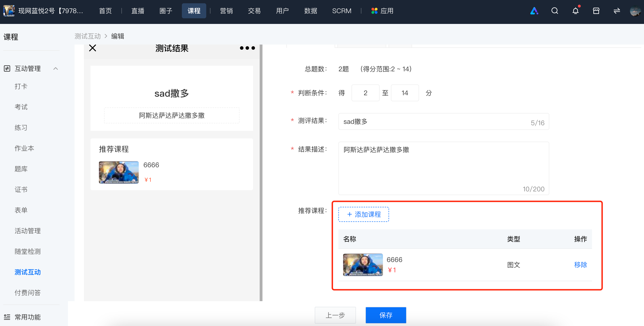Image resolution: width=644 pixels, height=326 pixels.
Task: Click the user avatar in top bar
Action: (635, 11)
